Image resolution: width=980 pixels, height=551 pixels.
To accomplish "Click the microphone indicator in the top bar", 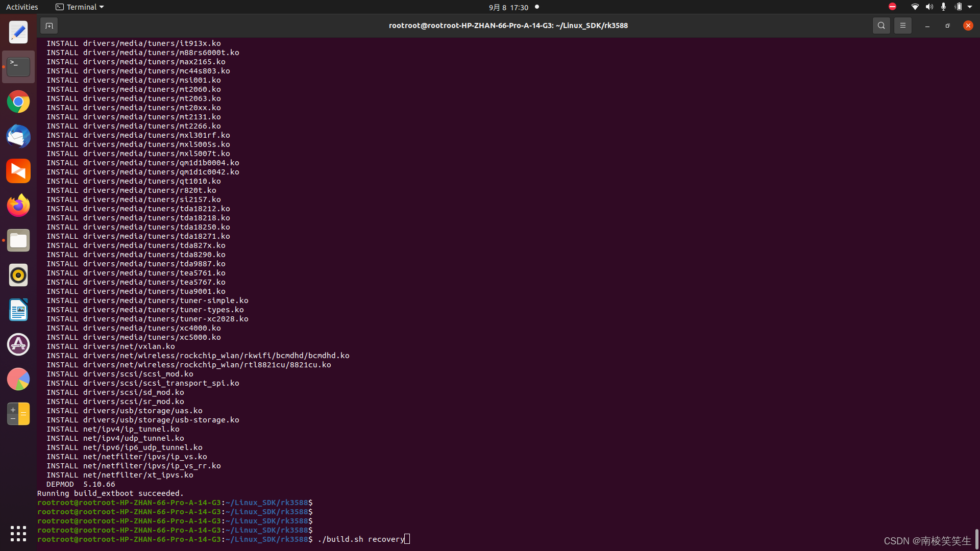I will pyautogui.click(x=943, y=7).
